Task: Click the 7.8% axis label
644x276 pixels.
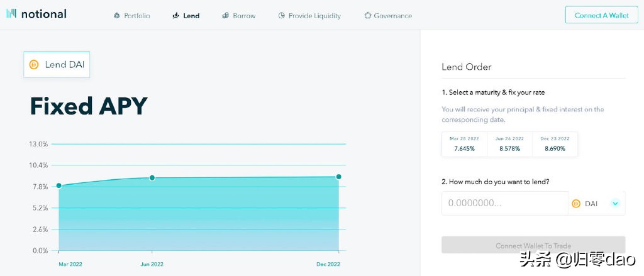Action: 41,187
